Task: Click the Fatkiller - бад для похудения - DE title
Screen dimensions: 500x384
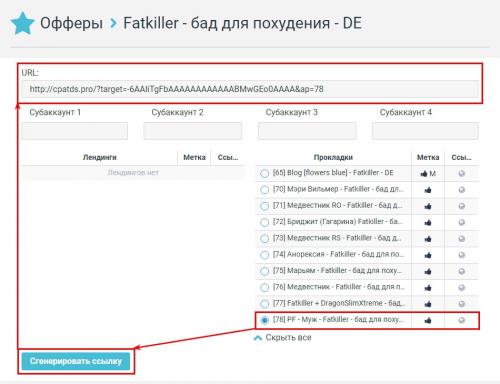Action: (x=242, y=23)
